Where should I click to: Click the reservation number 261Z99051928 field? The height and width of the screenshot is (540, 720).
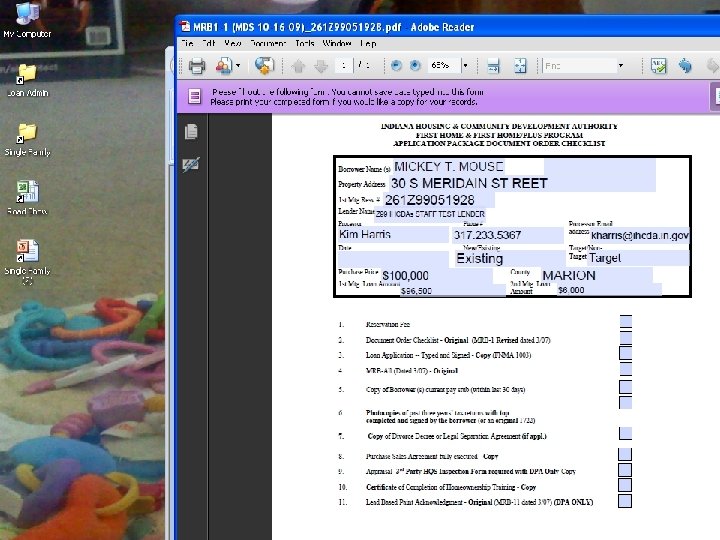point(439,200)
